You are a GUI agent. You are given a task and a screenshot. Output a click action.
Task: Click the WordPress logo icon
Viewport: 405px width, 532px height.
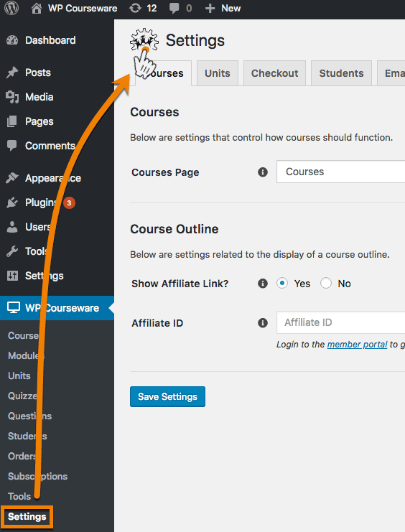[x=11, y=8]
